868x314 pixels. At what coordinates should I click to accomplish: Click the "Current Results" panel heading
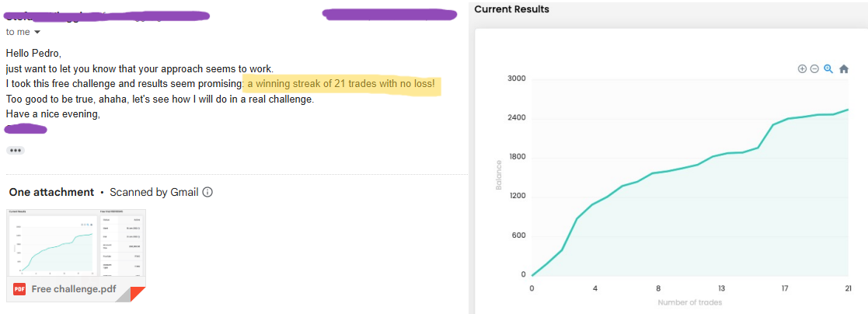tap(511, 9)
